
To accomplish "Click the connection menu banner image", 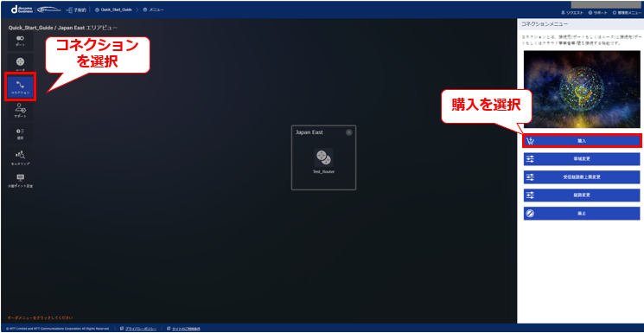I will tap(582, 90).
